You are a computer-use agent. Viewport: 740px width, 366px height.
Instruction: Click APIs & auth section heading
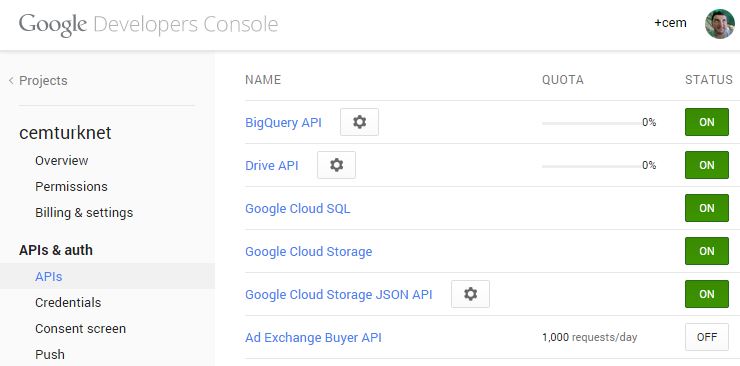click(56, 250)
